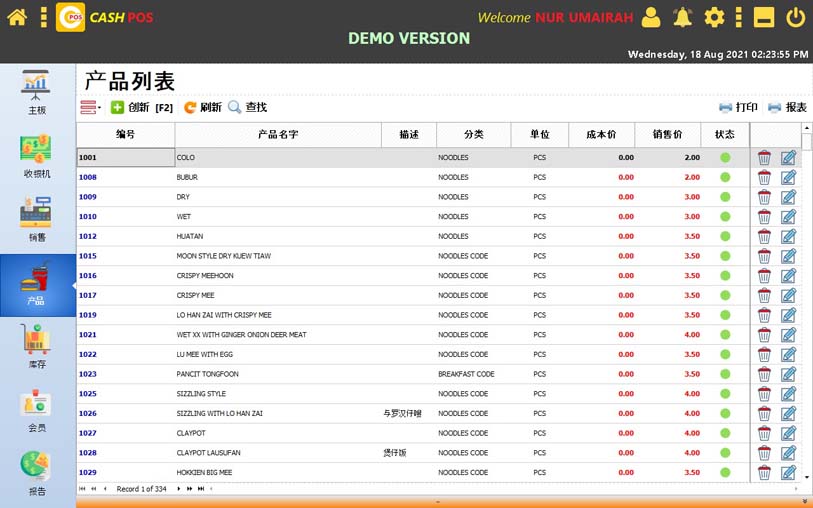Open user profile icon
The image size is (813, 508).
pyautogui.click(x=651, y=17)
